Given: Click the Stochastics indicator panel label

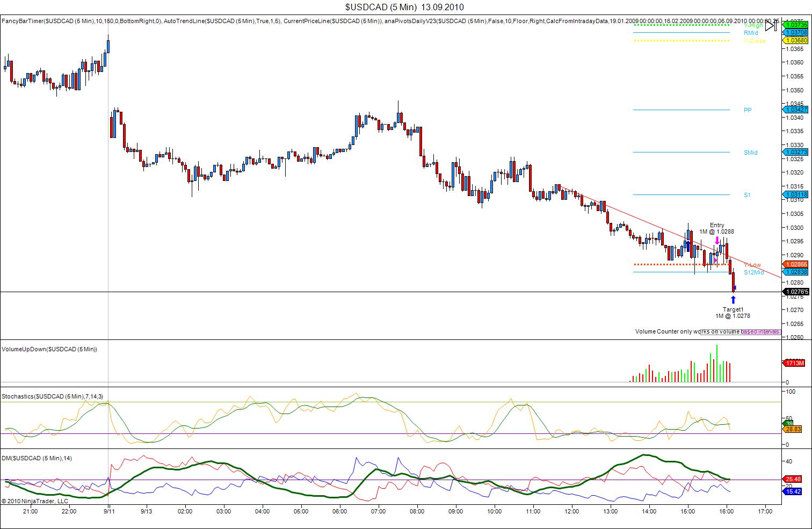Looking at the screenshot, I should click(x=52, y=396).
